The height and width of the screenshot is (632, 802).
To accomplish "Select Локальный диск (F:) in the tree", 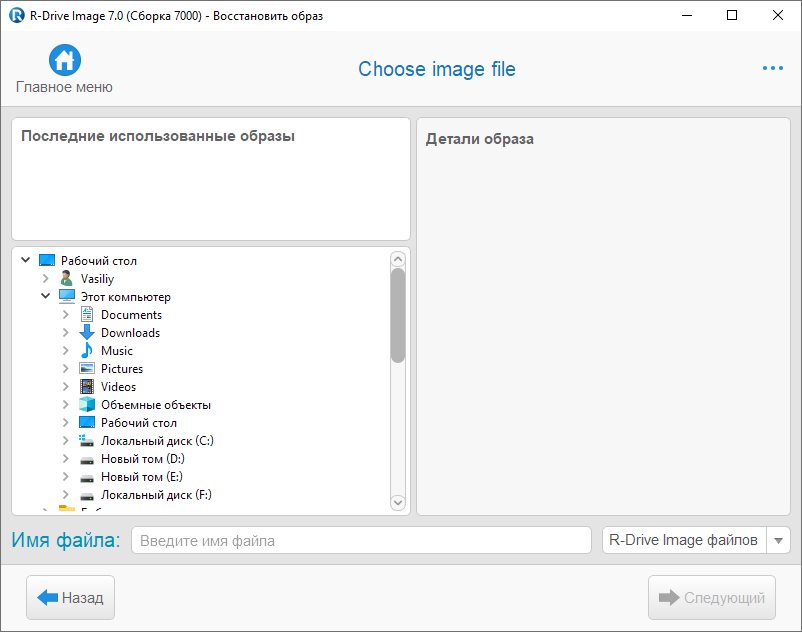I will pyautogui.click(x=156, y=494).
